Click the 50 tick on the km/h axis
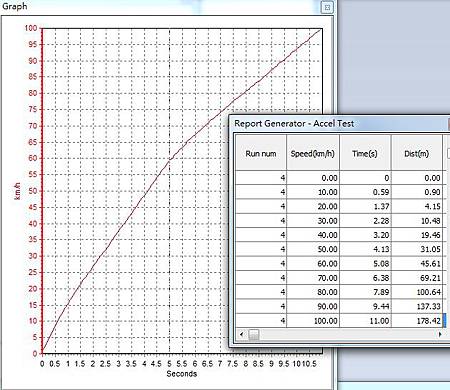The width and height of the screenshot is (450, 390). (32, 191)
